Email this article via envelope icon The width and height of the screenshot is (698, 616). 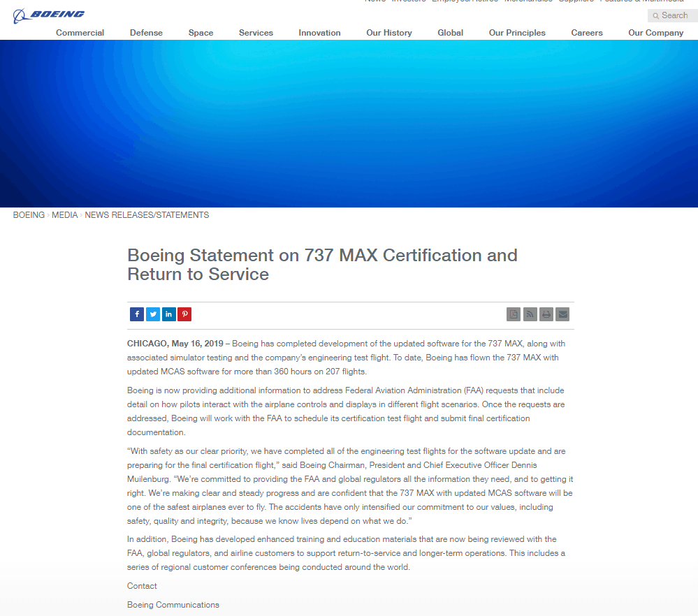point(562,314)
